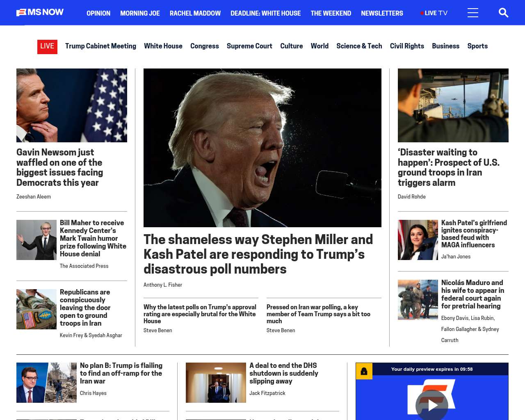525x420 pixels.
Task: Go to the Rachel Maddow section
Action: pos(195,13)
